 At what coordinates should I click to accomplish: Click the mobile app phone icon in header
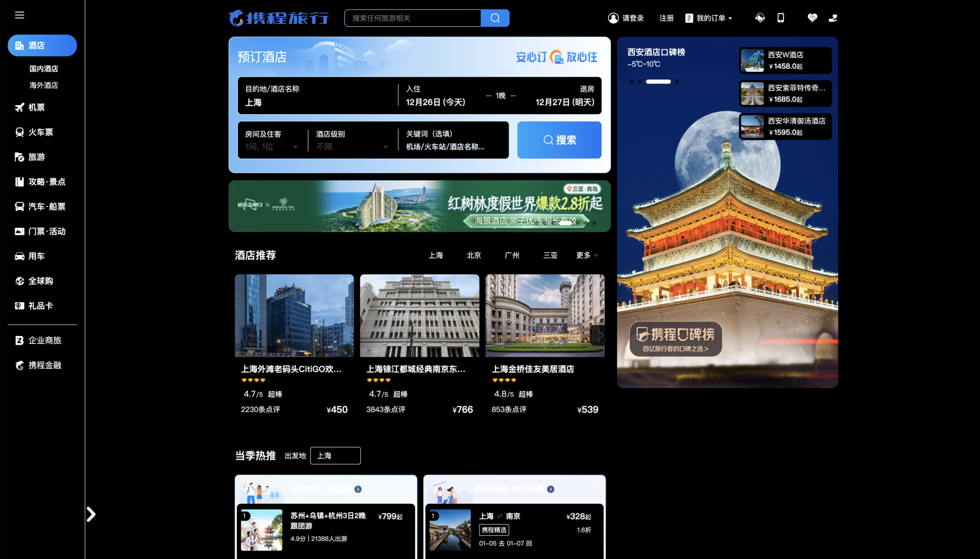(x=781, y=18)
